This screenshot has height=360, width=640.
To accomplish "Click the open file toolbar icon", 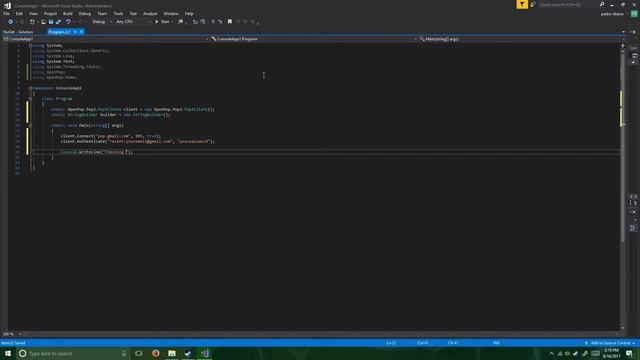I will click(x=43, y=22).
